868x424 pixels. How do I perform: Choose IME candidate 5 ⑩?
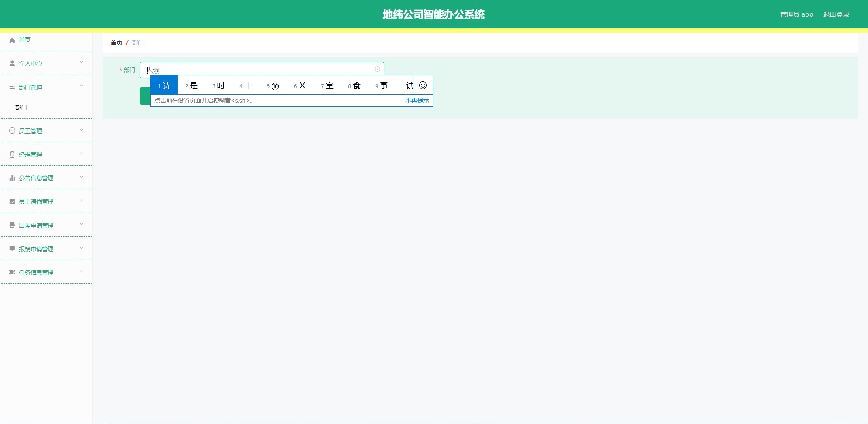[x=273, y=85]
